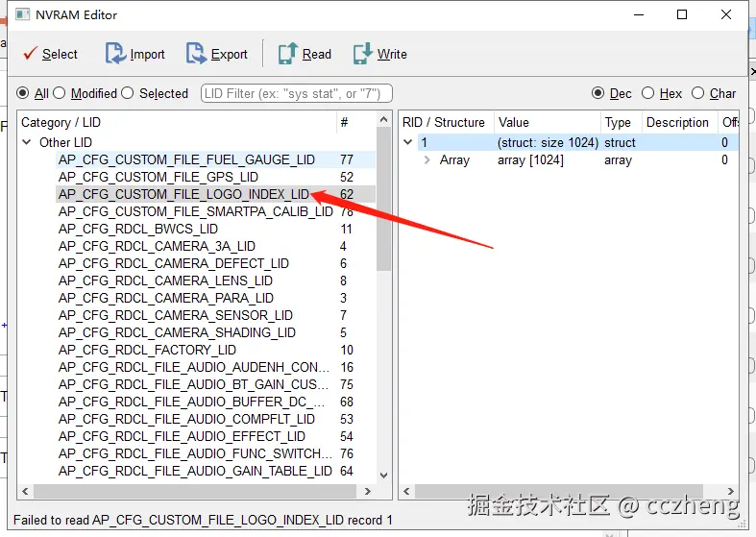Click the struct type cell
This screenshot has height=537, width=756.
click(x=620, y=143)
